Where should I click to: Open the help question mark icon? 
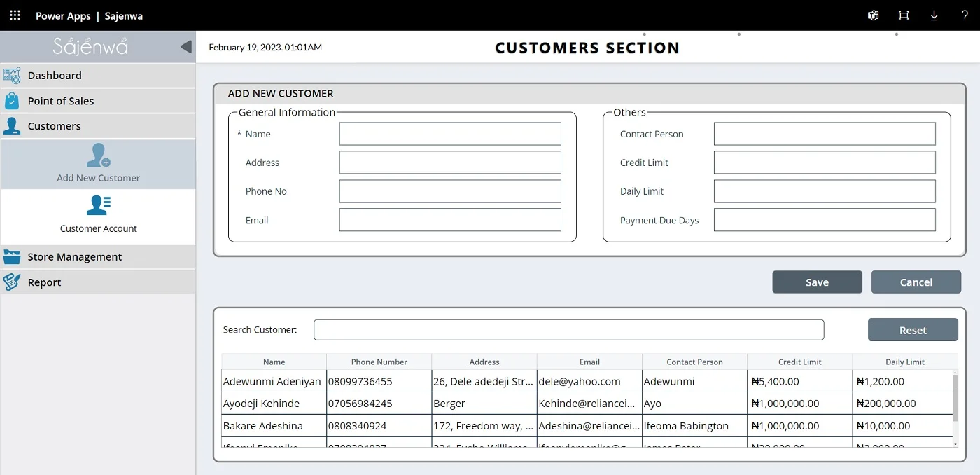pyautogui.click(x=964, y=15)
